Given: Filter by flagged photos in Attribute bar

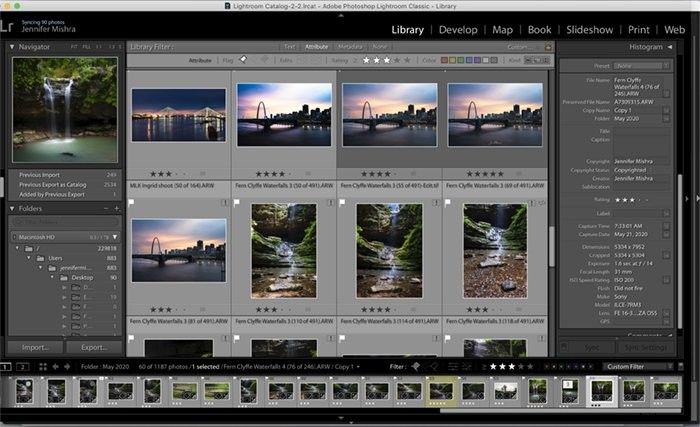Looking at the screenshot, I should (x=243, y=59).
